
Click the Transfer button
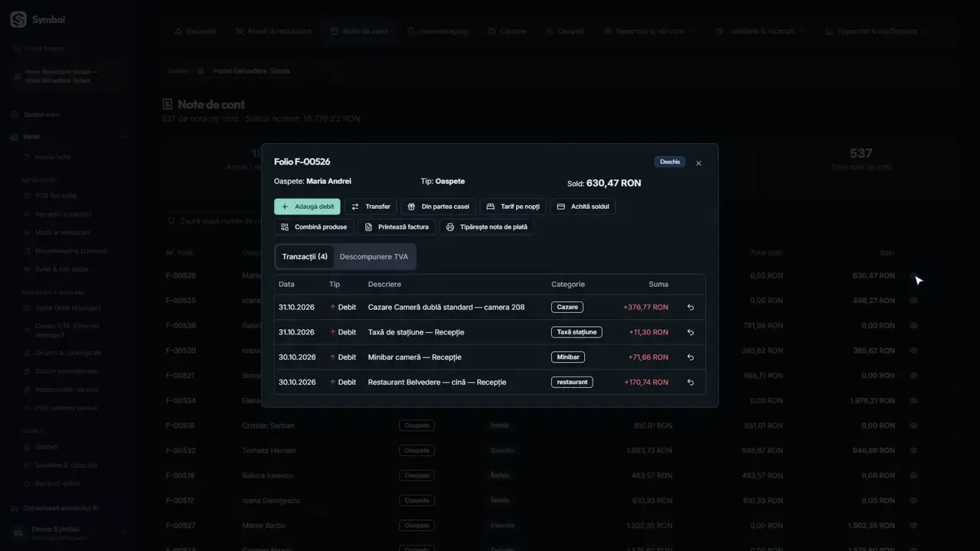click(x=371, y=207)
